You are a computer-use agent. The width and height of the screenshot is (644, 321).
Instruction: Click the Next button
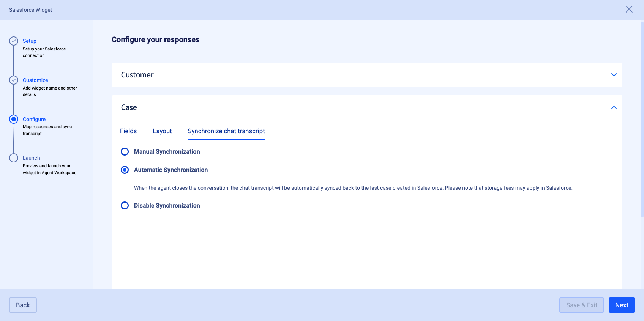coord(622,305)
